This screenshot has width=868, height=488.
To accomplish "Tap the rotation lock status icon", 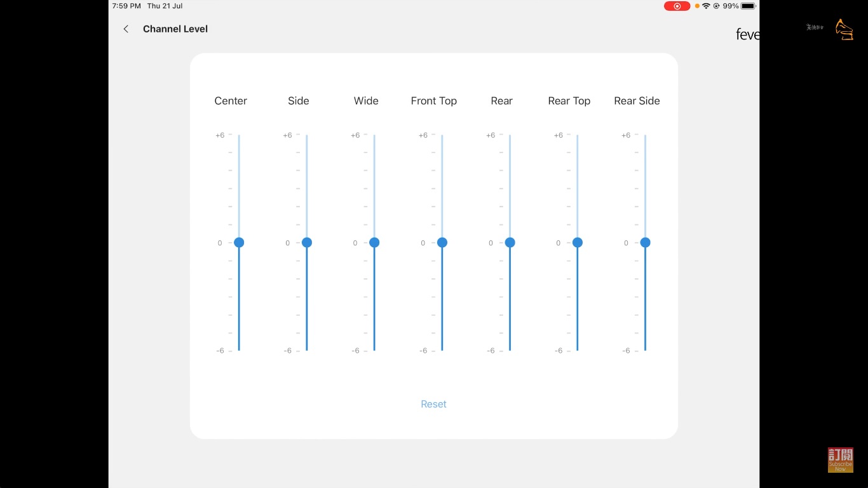I will coord(716,6).
